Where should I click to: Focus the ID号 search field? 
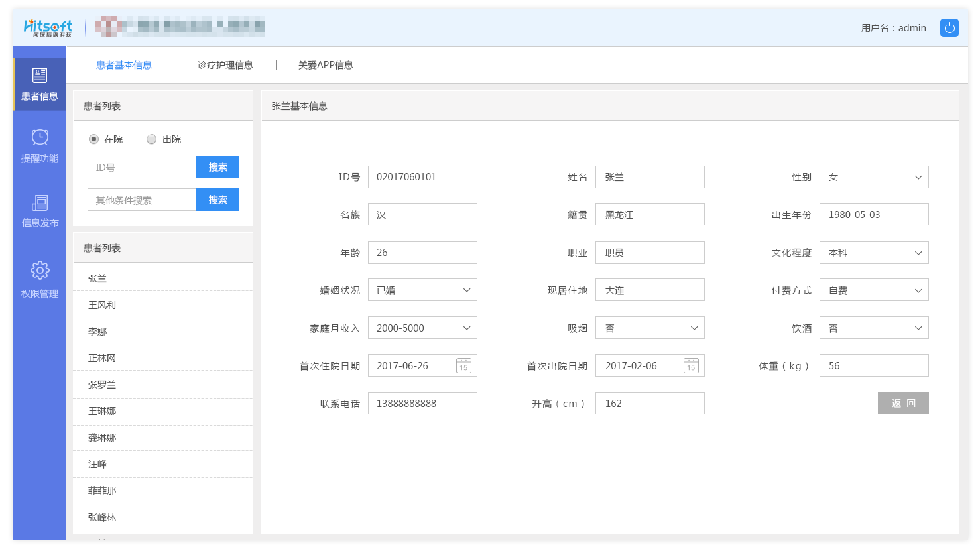[x=142, y=167]
